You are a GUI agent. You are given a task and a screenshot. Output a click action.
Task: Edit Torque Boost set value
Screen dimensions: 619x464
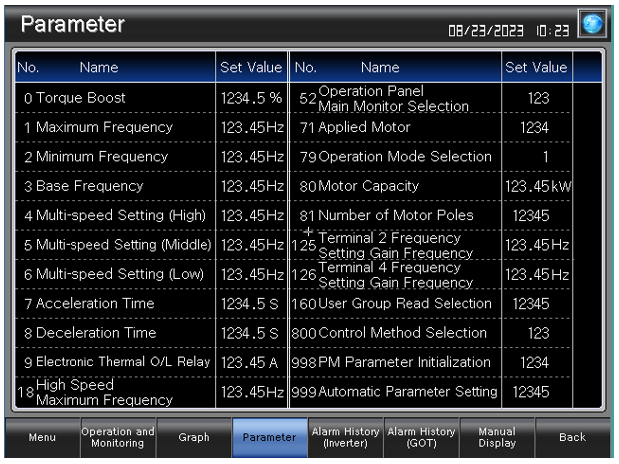click(251, 98)
